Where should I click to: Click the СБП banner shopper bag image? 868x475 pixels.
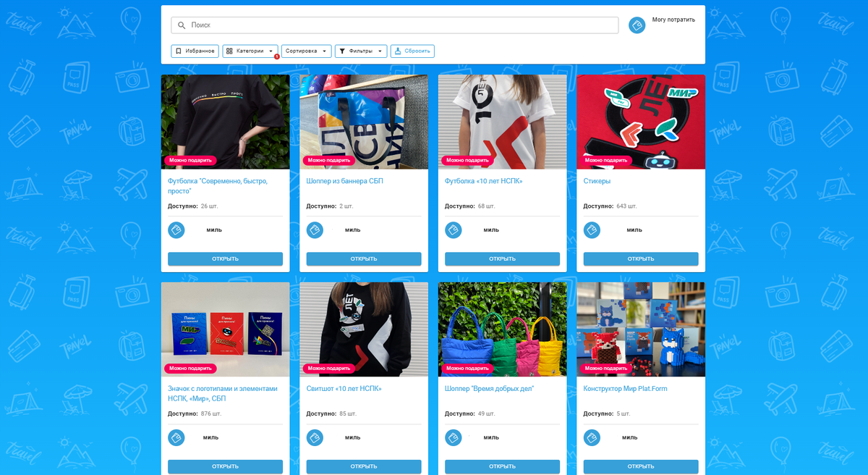[x=364, y=122]
